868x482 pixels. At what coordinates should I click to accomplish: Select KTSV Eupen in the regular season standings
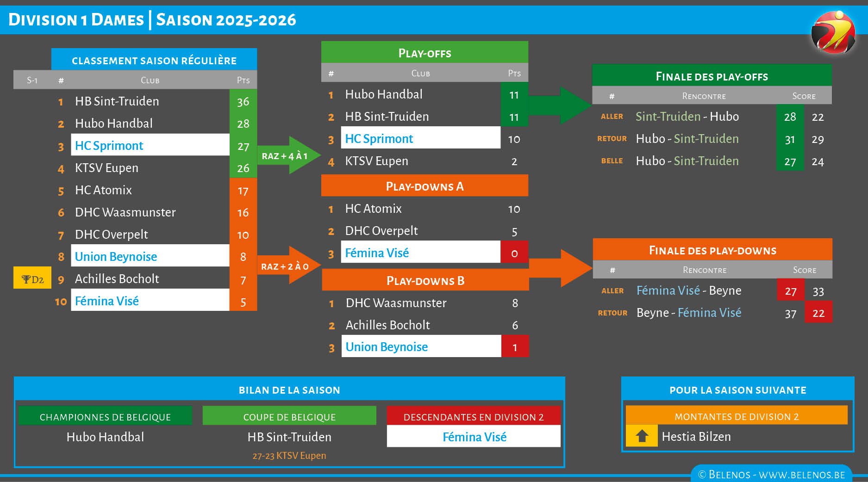106,167
